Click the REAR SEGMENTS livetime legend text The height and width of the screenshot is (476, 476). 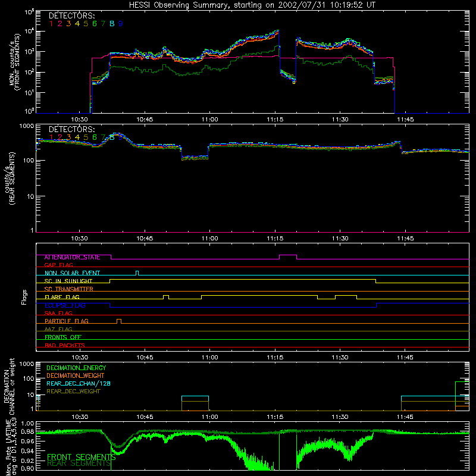pos(79,463)
